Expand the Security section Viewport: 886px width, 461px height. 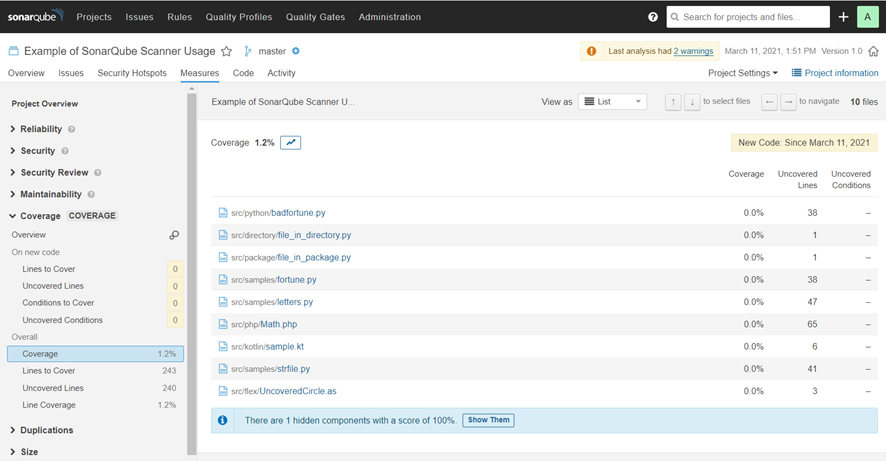pyautogui.click(x=32, y=151)
